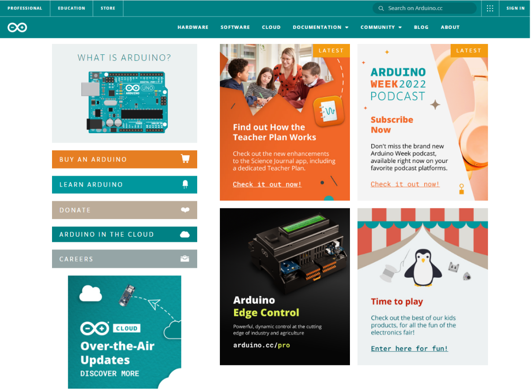This screenshot has height=392, width=532.
Task: Open the Blog page
Action: pyautogui.click(x=421, y=27)
